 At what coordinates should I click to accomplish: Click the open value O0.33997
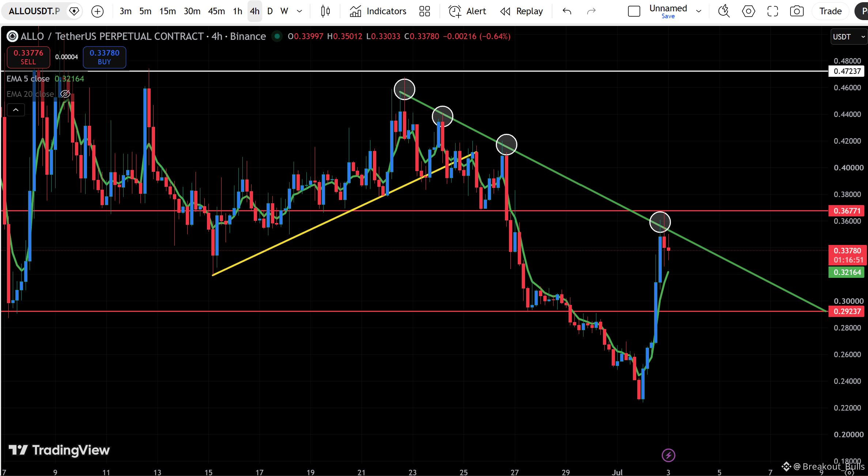[305, 36]
